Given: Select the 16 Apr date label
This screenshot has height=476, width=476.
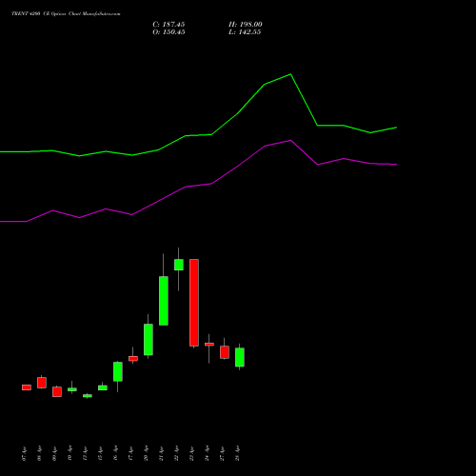Looking at the screenshot, I should click(x=115, y=453).
